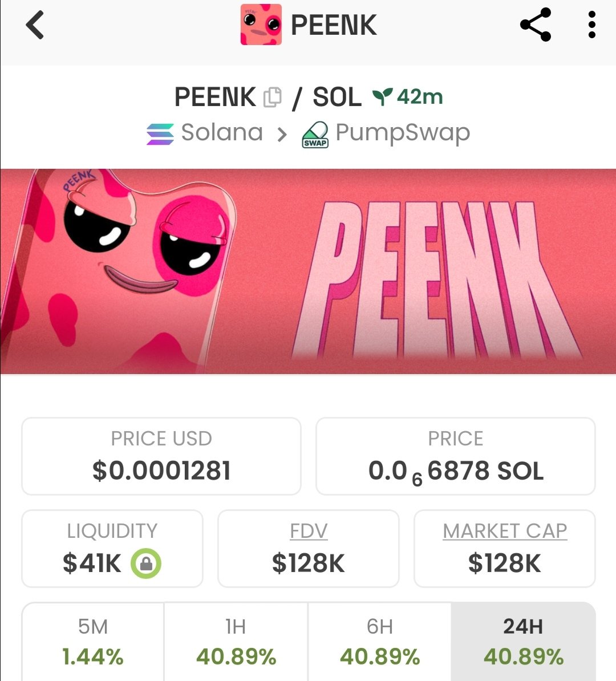
Task: Tap the PRICE USD card
Action: pyautogui.click(x=161, y=456)
